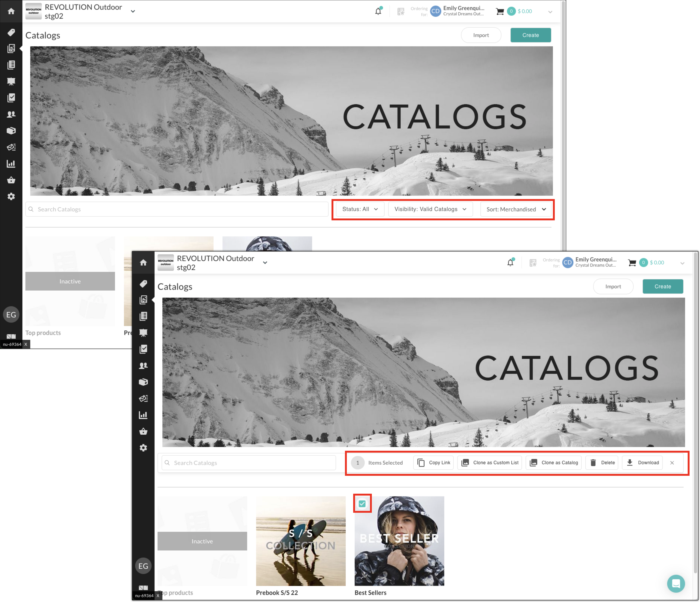
Task: Download the selected catalog
Action: coord(642,463)
